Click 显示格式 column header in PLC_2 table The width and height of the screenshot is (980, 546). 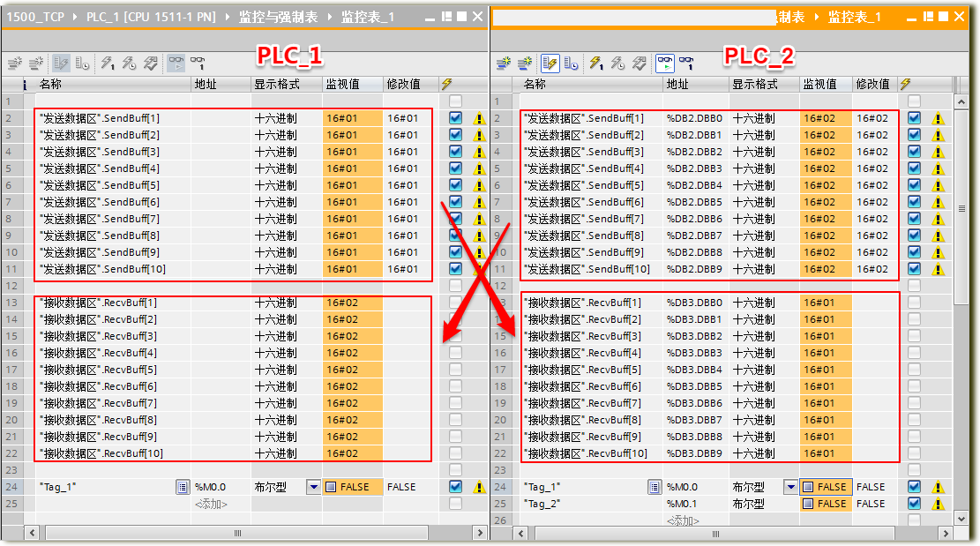click(x=765, y=84)
